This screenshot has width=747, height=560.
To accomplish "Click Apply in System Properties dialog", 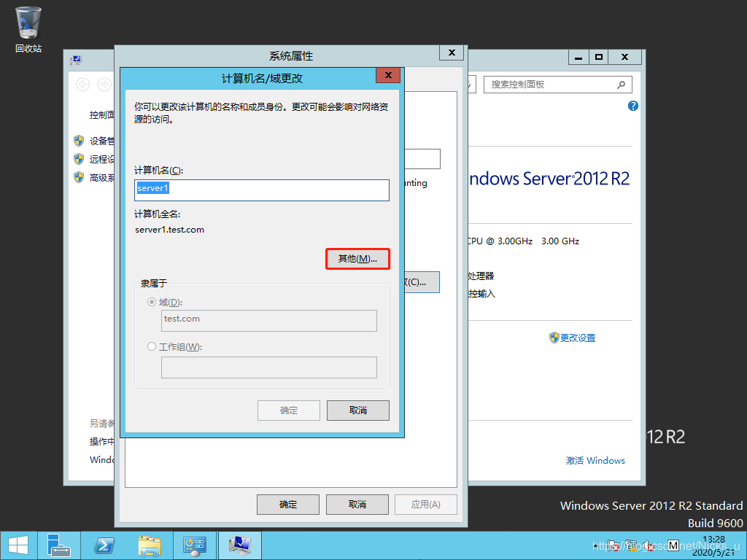I will click(426, 505).
